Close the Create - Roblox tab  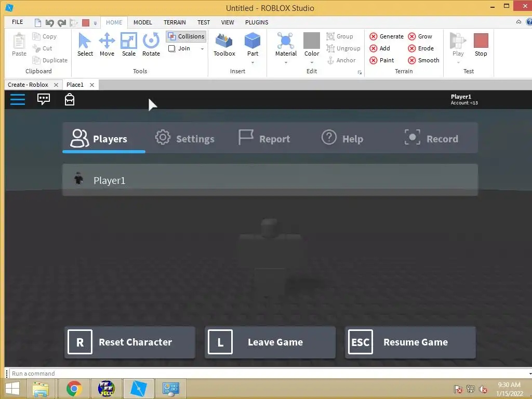coord(56,85)
